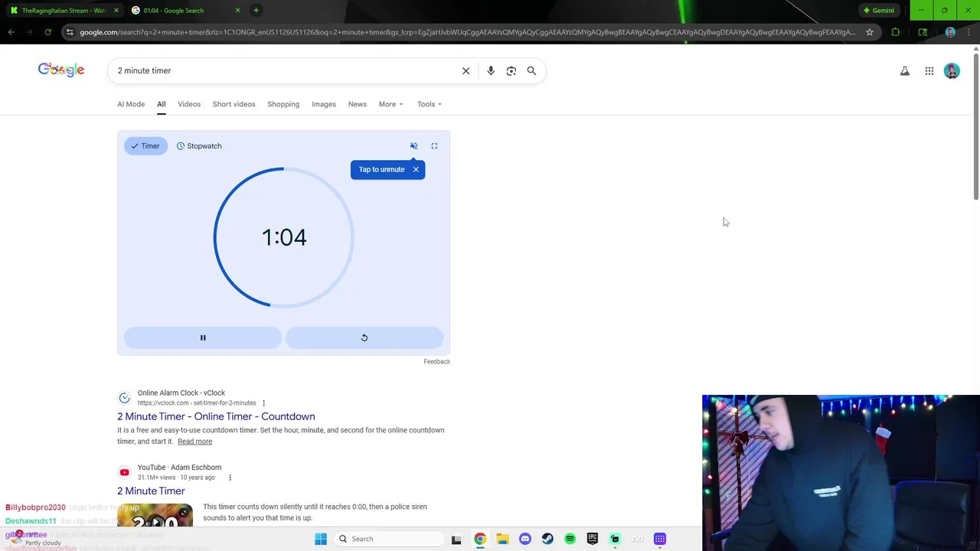Open Steam from taskbar

click(547, 539)
